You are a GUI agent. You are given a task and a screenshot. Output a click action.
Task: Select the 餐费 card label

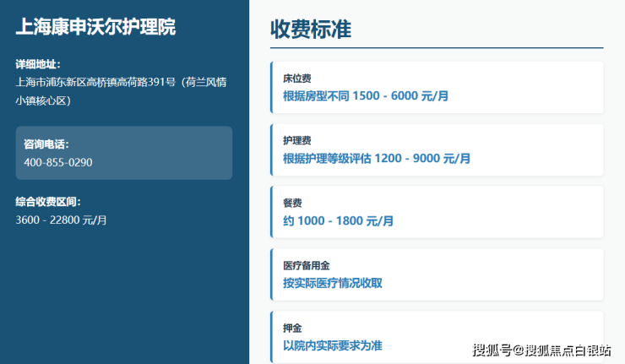click(x=292, y=203)
